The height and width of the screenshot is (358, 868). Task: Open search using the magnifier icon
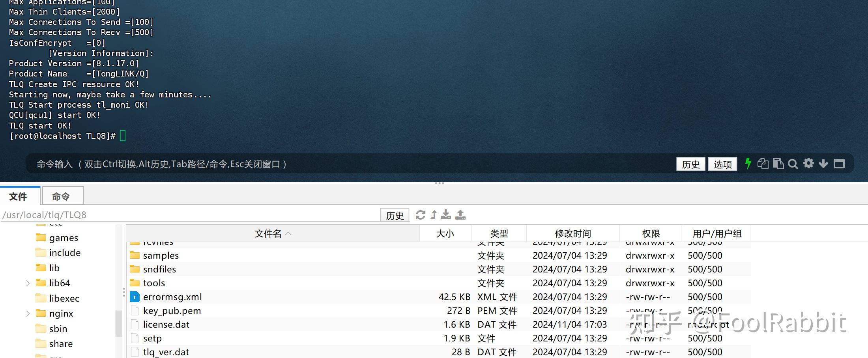[x=793, y=164]
